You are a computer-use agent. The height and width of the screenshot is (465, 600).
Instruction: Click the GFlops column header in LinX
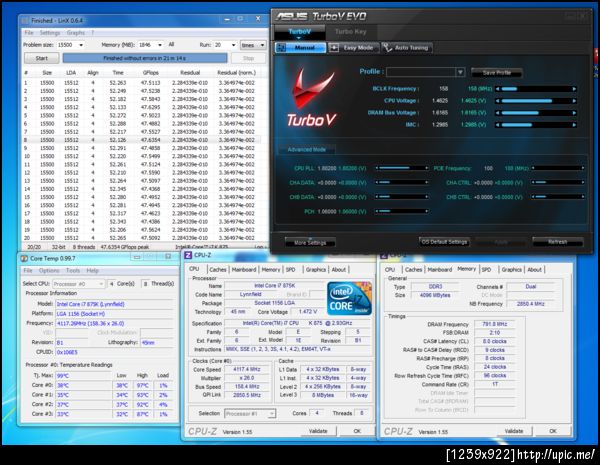pos(150,73)
